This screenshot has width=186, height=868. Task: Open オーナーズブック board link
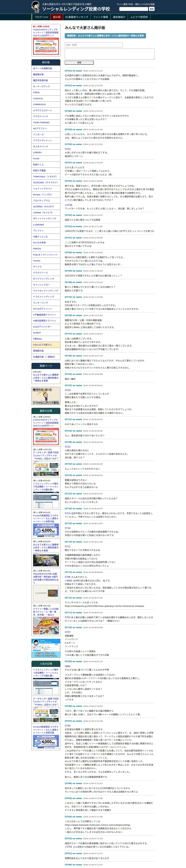[46, 87]
